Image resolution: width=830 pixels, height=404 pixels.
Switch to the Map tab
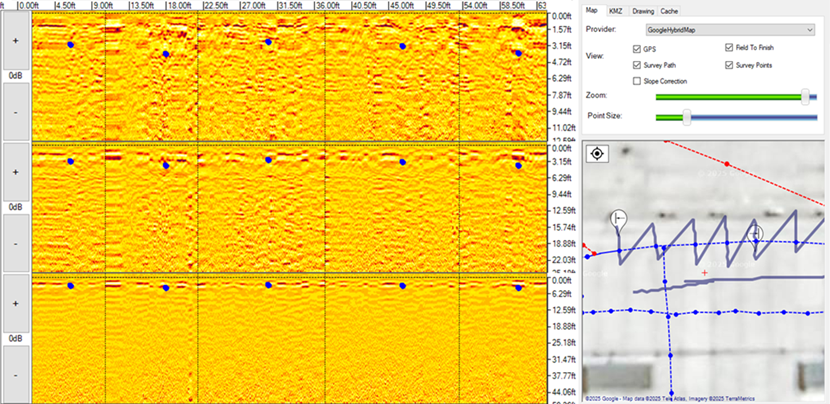click(592, 11)
